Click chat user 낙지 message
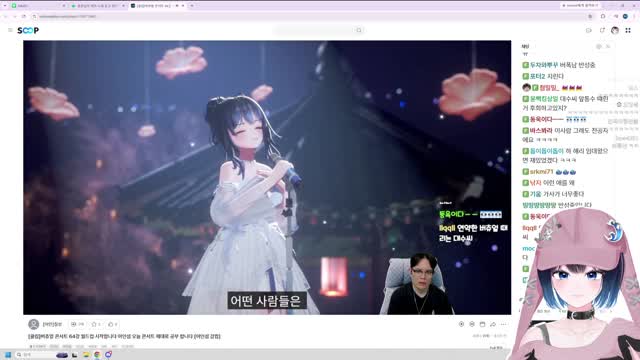The height and width of the screenshot is (360, 640). pyautogui.click(x=549, y=183)
